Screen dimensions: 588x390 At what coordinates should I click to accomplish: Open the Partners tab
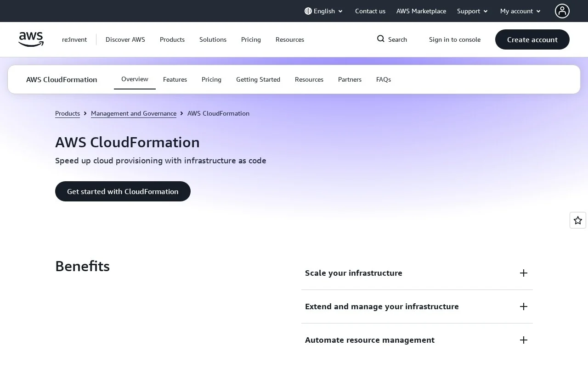tap(350, 79)
